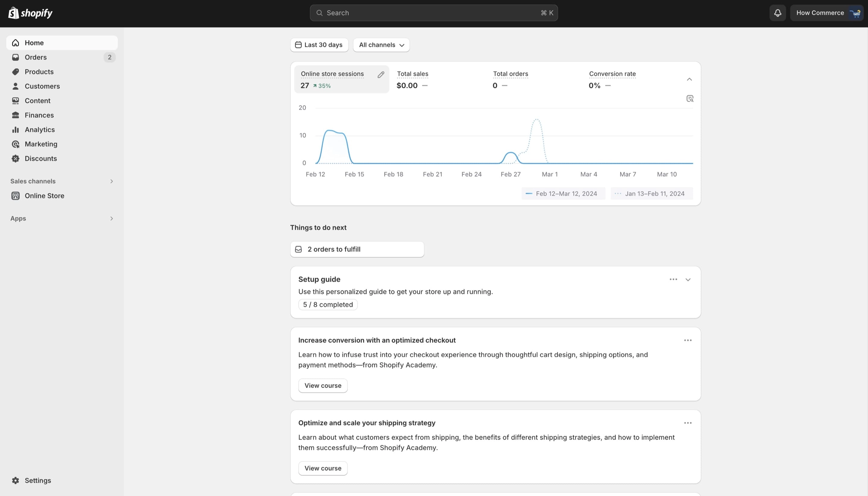Click the search magnifier icon

pyautogui.click(x=319, y=13)
